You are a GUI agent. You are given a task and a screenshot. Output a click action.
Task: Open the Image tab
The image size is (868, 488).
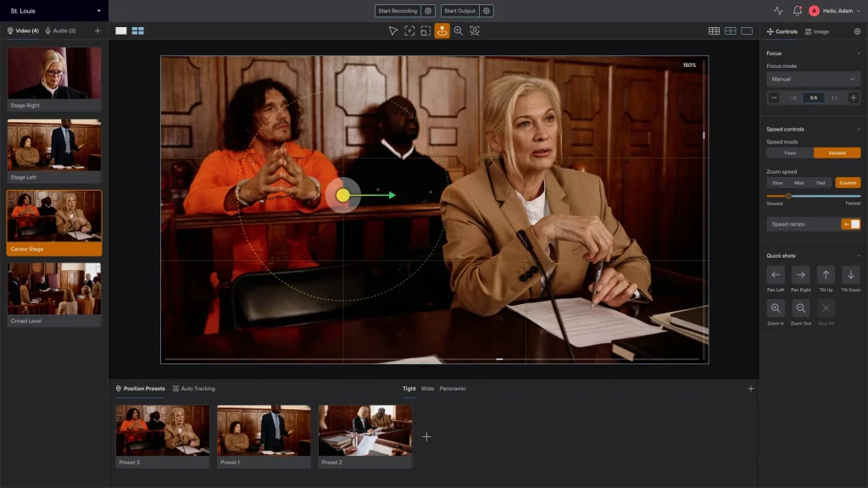click(x=817, y=31)
